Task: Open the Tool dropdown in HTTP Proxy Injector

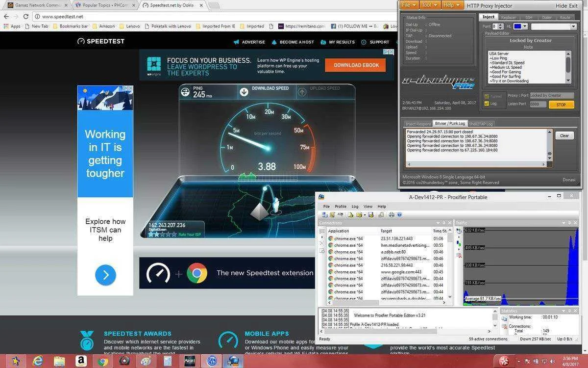Action: [x=430, y=5]
